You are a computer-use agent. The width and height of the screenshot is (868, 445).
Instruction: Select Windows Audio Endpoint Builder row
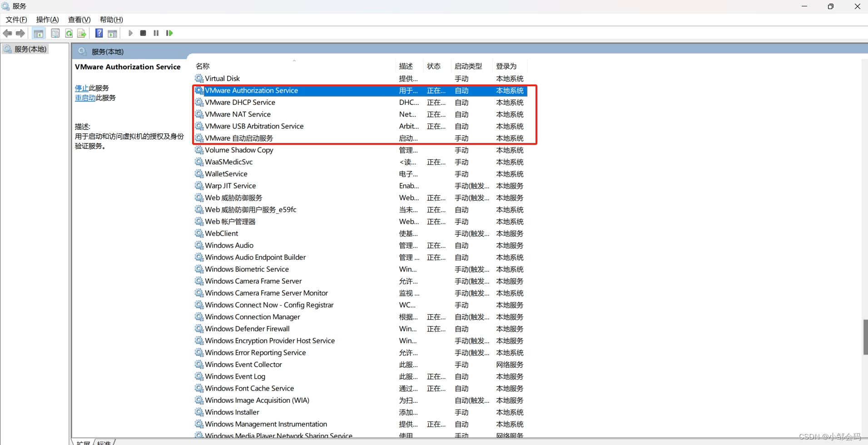(x=360, y=257)
